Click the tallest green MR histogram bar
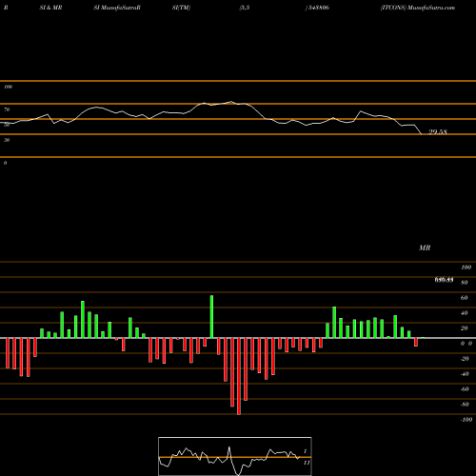 tap(211, 316)
